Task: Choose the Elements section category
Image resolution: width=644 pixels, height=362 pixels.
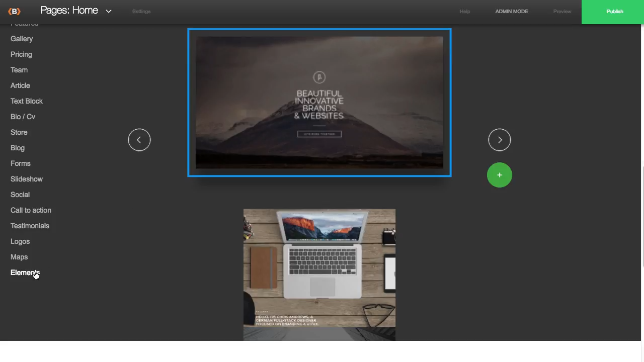Action: pos(25,273)
